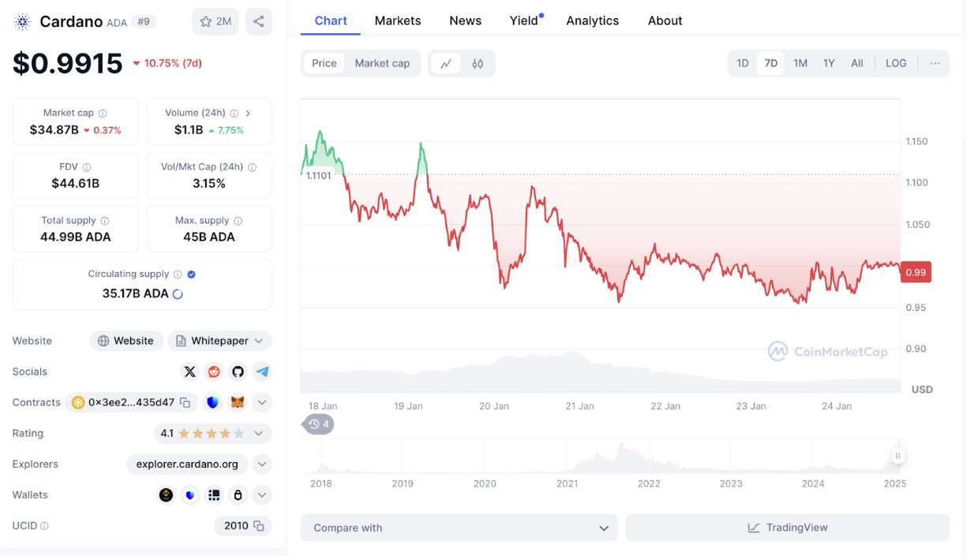Open the GitHub social icon

pos(238,371)
